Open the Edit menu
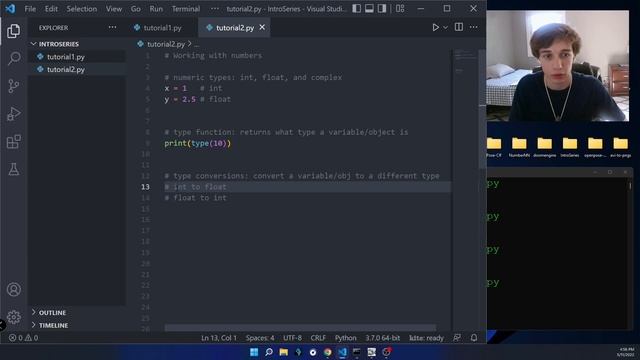This screenshot has width=640, height=360. [x=51, y=9]
